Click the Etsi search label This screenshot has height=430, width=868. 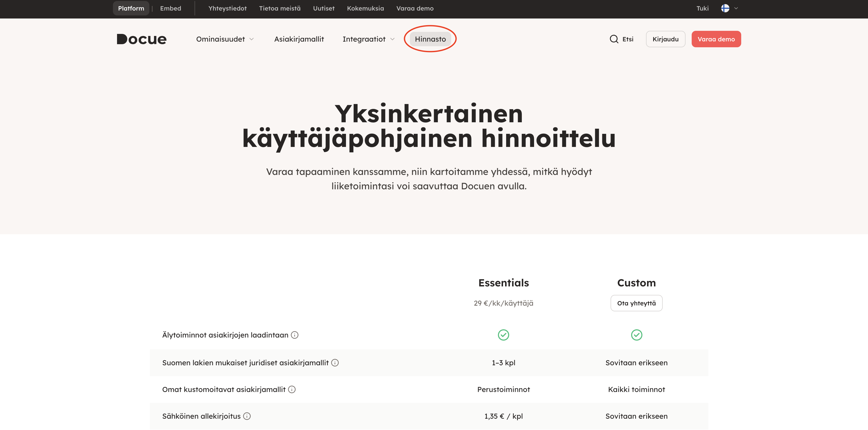pyautogui.click(x=628, y=39)
